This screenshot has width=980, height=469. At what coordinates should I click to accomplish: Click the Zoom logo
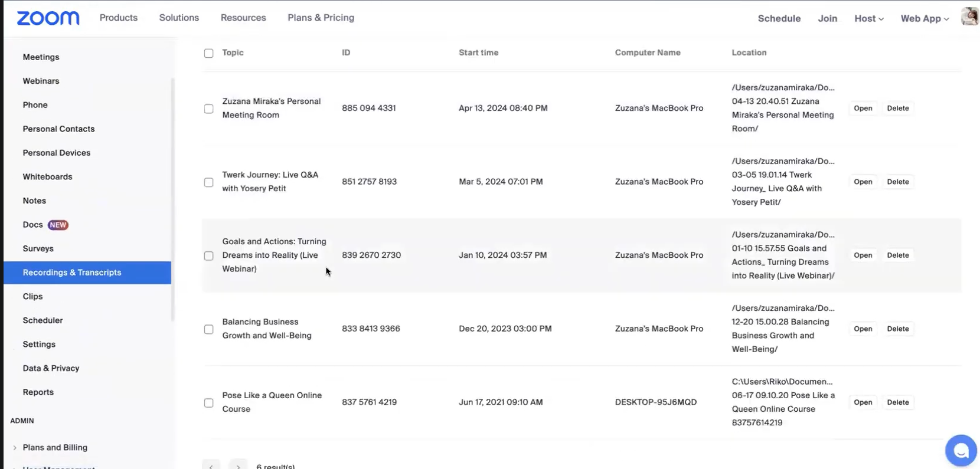point(48,18)
